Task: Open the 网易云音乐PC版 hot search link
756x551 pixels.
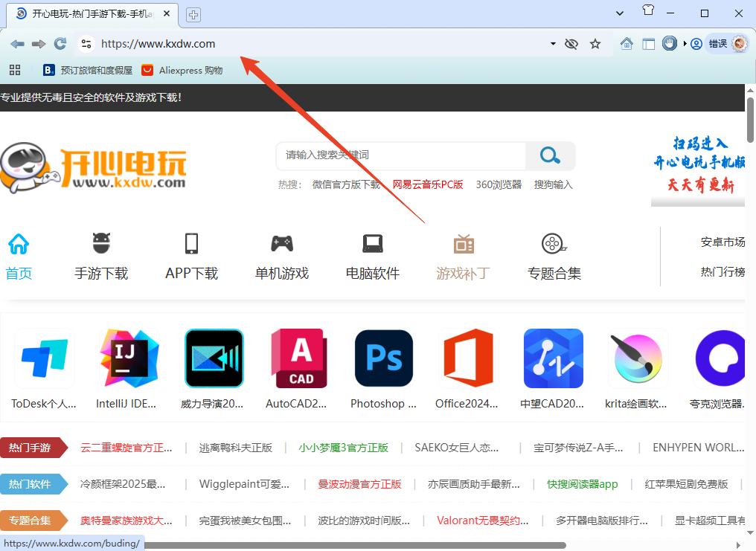Action: 429,184
